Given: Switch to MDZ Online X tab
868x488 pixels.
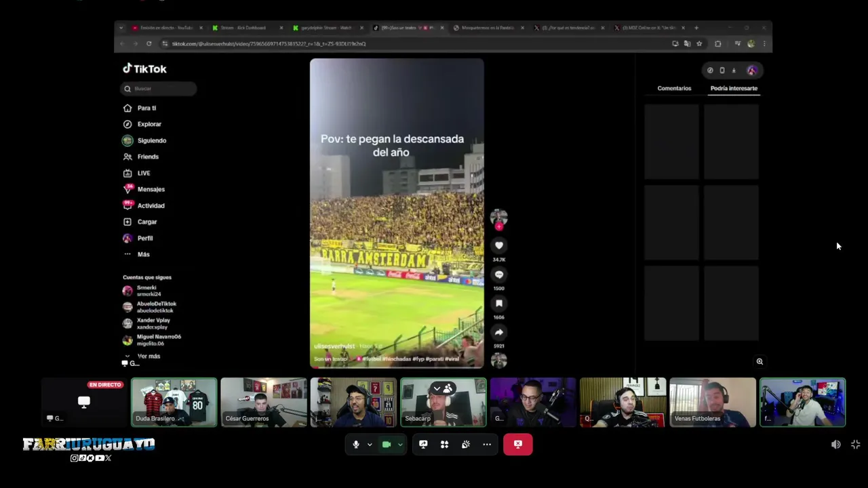Looking at the screenshot, I should tap(649, 28).
